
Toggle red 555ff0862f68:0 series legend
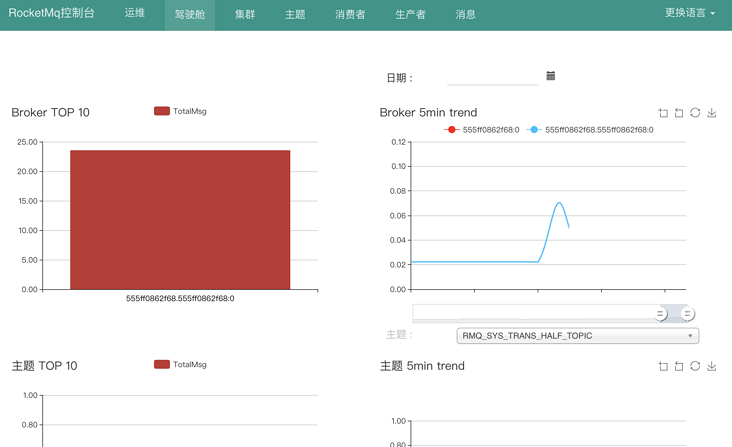481,130
